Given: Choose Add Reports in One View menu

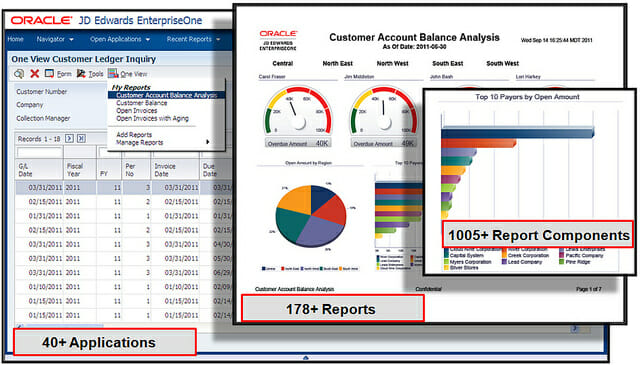Looking at the screenshot, I should 134,135.
